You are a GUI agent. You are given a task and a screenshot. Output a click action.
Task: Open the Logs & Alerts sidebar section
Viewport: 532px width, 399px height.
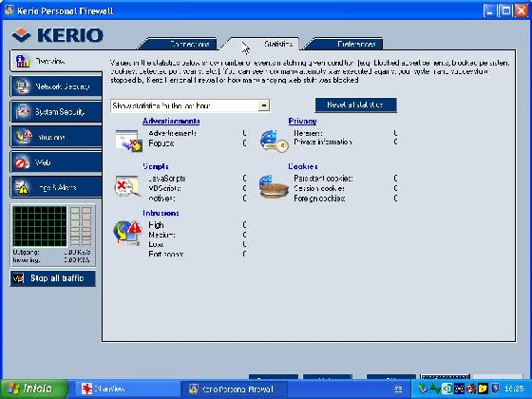[56, 187]
